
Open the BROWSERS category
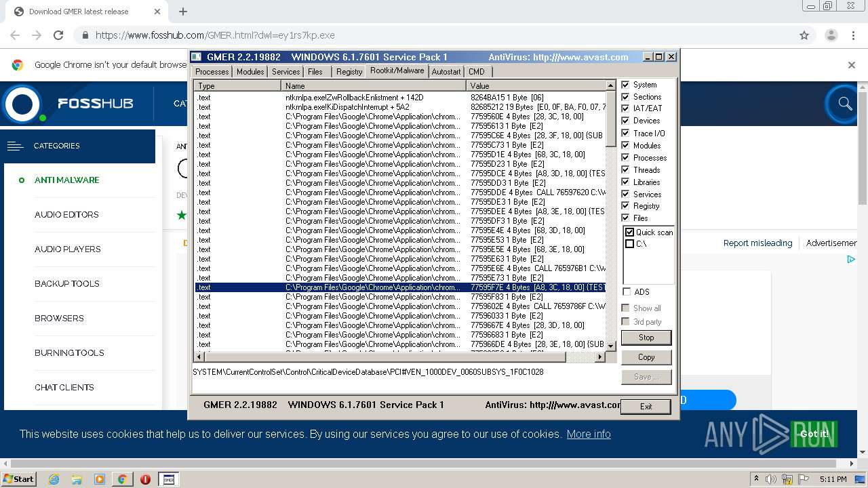coord(59,319)
